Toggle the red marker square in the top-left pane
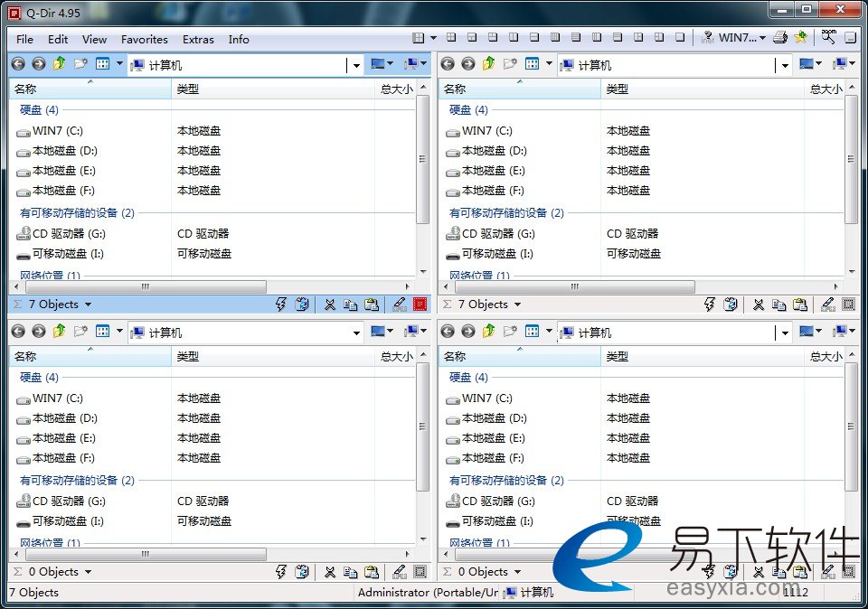The width and height of the screenshot is (868, 609). [420, 304]
